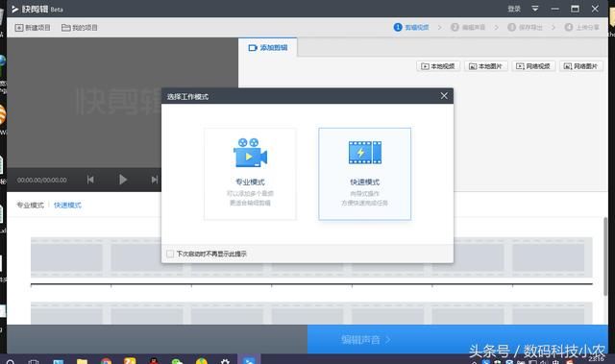Open WeChat from the taskbar
Screen dimensions: 615x364
(177, 360)
